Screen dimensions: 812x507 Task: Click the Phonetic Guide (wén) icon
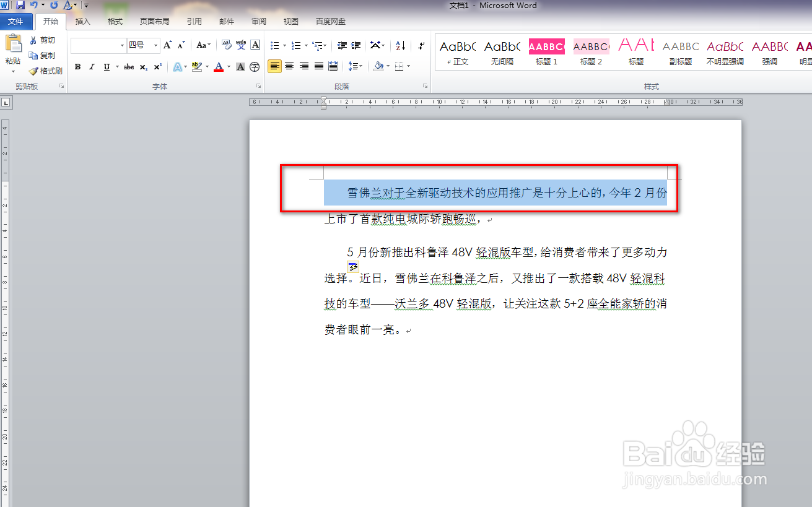click(x=241, y=45)
